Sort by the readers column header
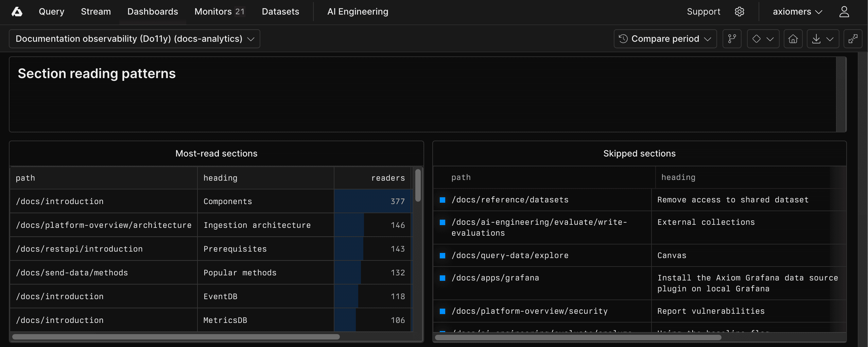This screenshot has height=347, width=868. click(373, 178)
